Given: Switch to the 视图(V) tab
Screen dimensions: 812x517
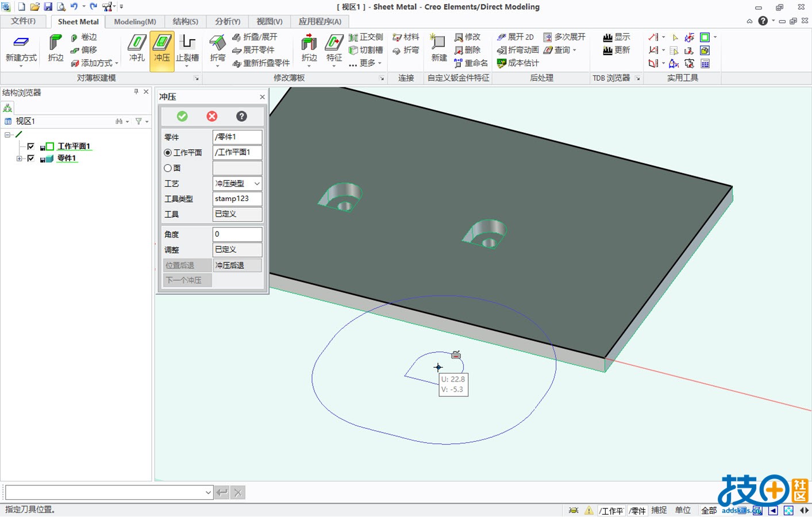Looking at the screenshot, I should (x=270, y=21).
